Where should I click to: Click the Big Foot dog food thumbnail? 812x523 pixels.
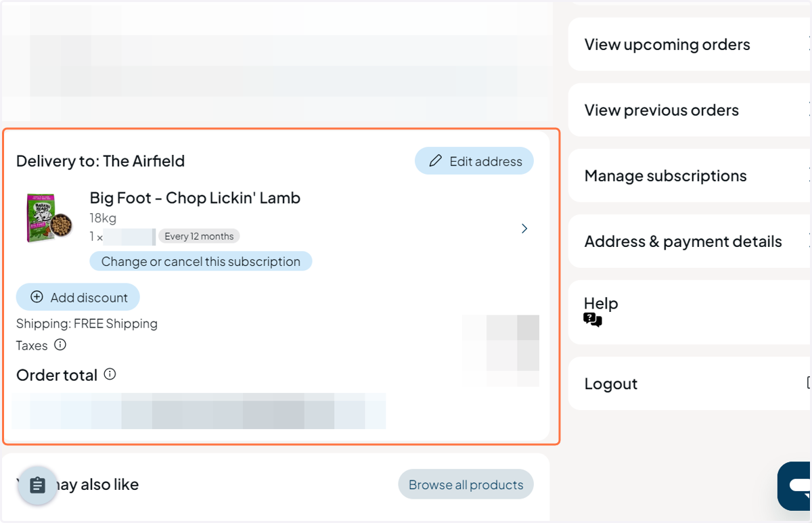click(49, 219)
